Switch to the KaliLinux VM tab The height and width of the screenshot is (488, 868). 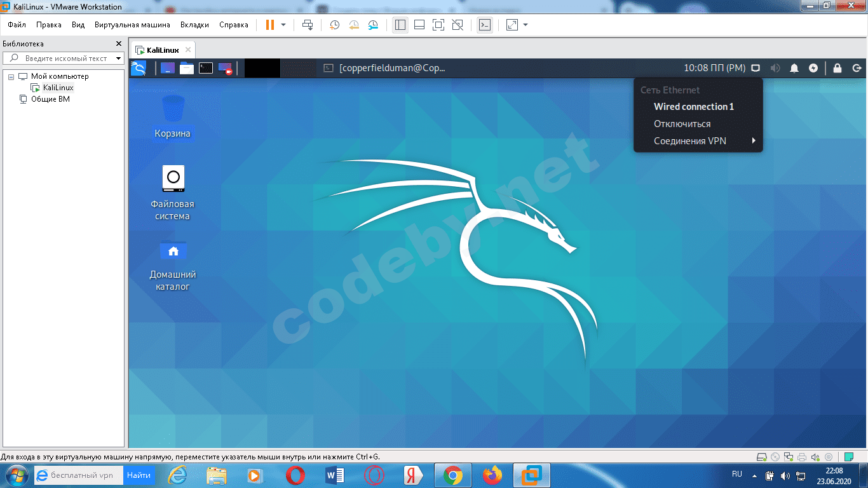[x=163, y=50]
